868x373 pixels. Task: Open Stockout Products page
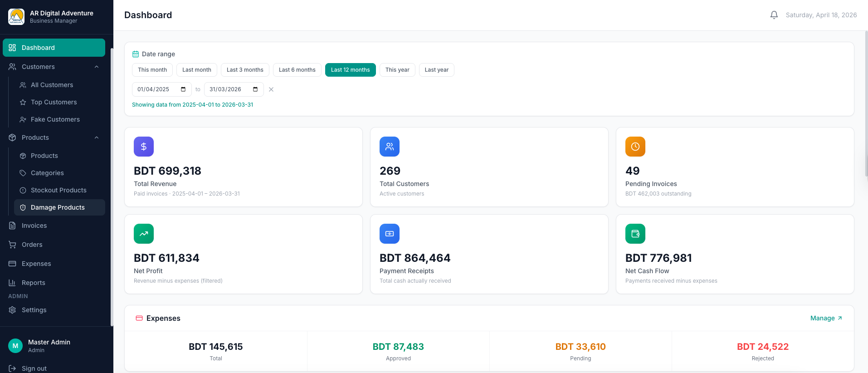pos(59,190)
